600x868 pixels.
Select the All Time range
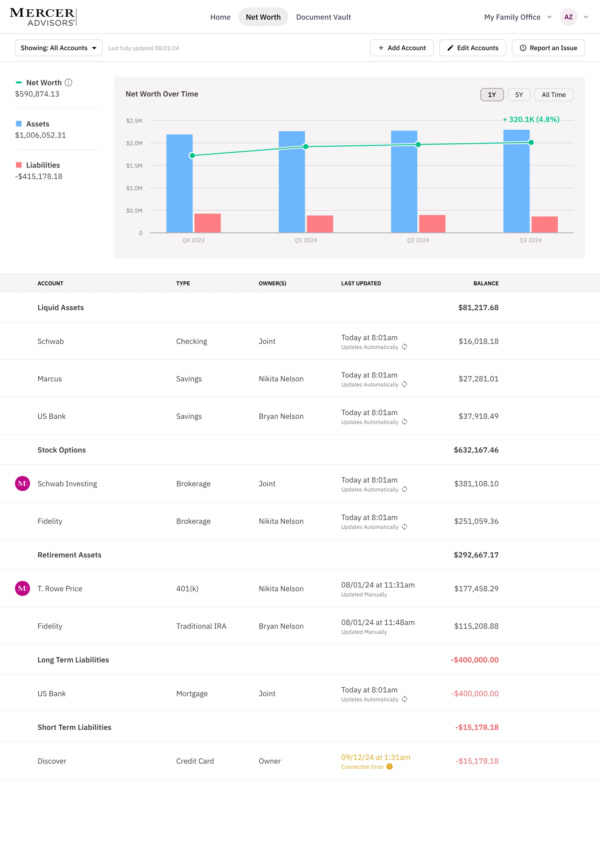(554, 95)
